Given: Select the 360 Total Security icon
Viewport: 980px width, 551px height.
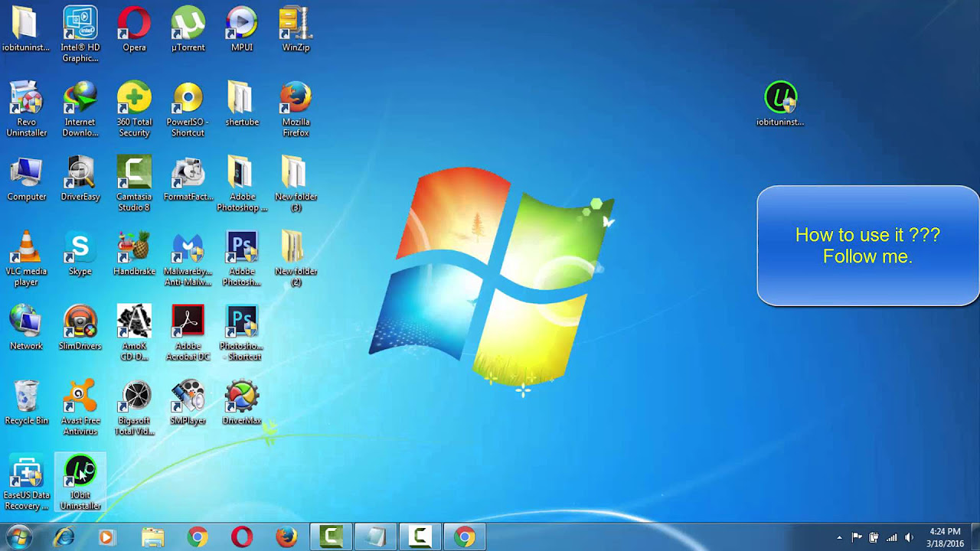Looking at the screenshot, I should 134,109.
